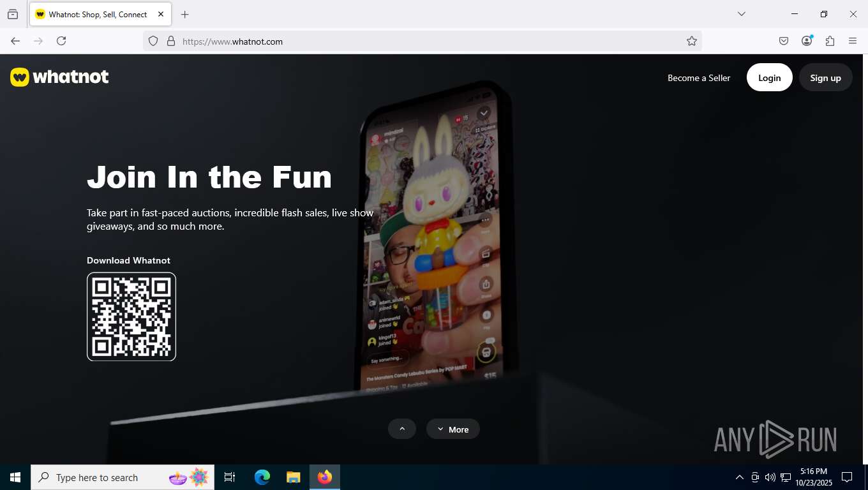The width and height of the screenshot is (868, 490).
Task: Open Become a Seller link
Action: [699, 78]
